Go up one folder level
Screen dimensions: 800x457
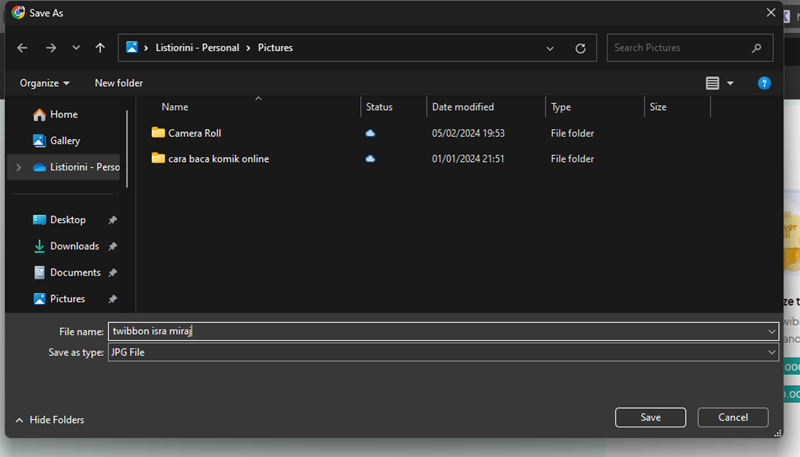click(100, 48)
